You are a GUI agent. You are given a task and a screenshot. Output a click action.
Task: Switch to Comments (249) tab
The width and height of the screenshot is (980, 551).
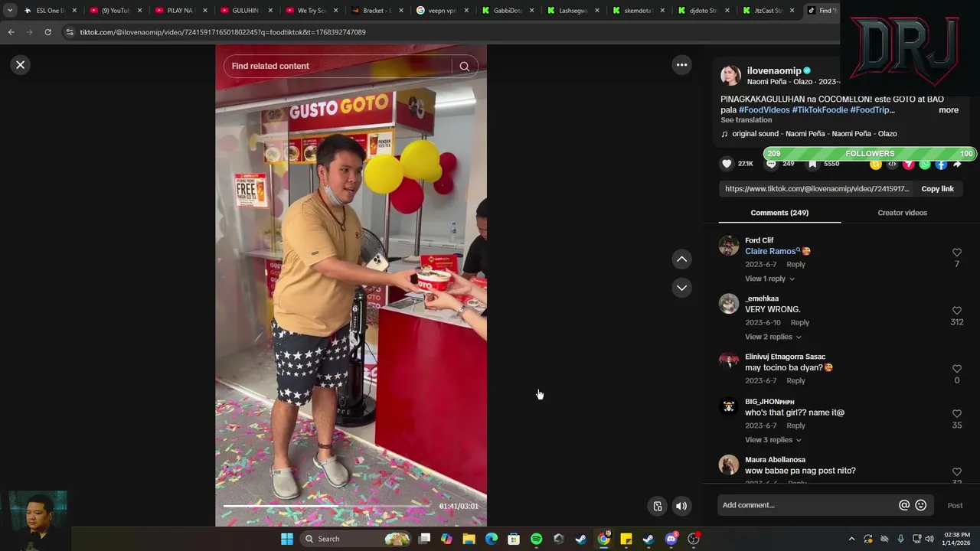[779, 213]
